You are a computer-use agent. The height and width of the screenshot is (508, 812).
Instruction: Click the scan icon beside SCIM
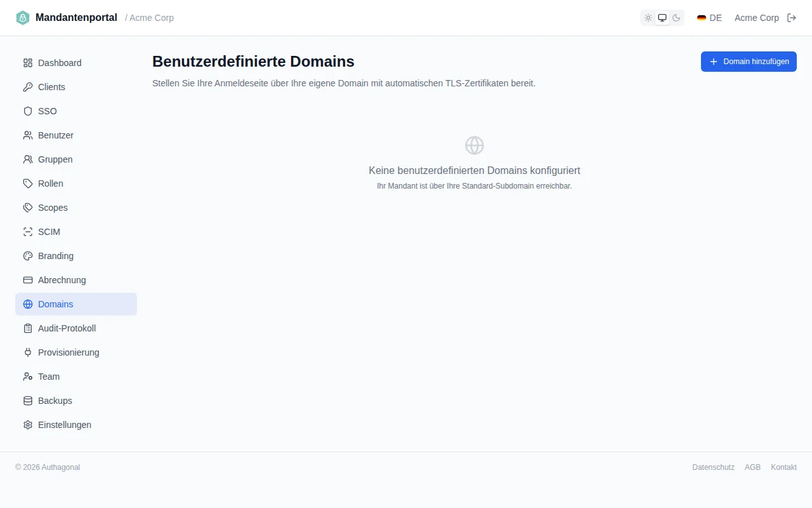(x=28, y=232)
